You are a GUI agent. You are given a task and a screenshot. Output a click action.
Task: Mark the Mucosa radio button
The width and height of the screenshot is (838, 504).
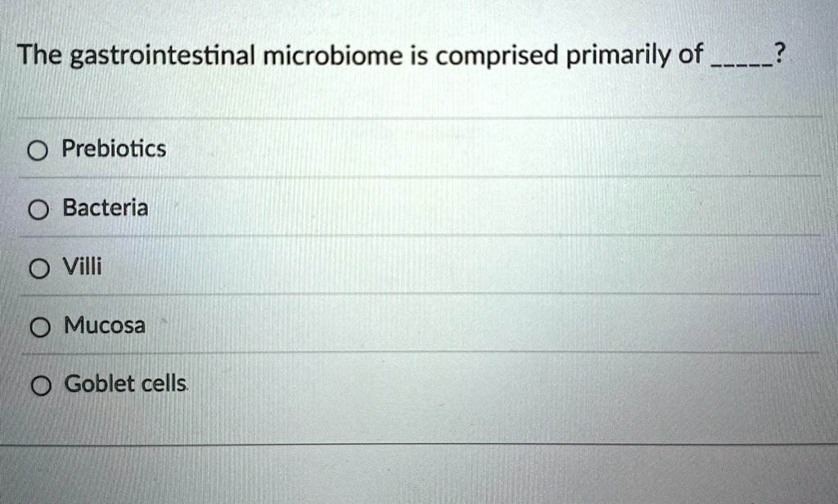pyautogui.click(x=40, y=327)
